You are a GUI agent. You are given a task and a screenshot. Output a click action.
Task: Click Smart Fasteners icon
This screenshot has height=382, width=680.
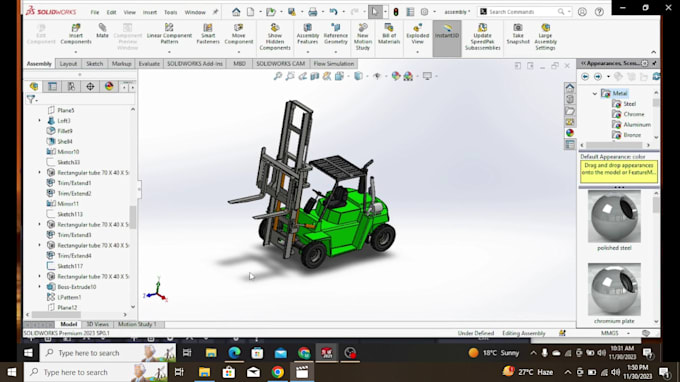tap(208, 34)
